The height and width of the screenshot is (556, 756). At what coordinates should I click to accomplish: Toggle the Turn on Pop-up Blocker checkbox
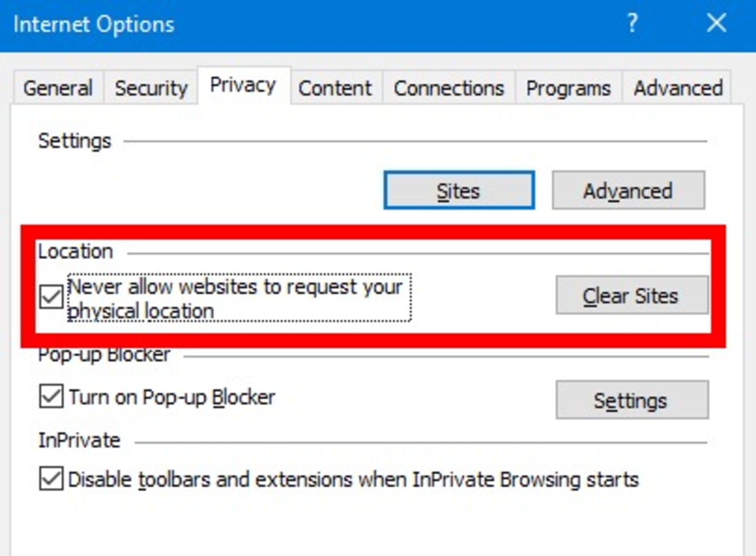click(51, 396)
